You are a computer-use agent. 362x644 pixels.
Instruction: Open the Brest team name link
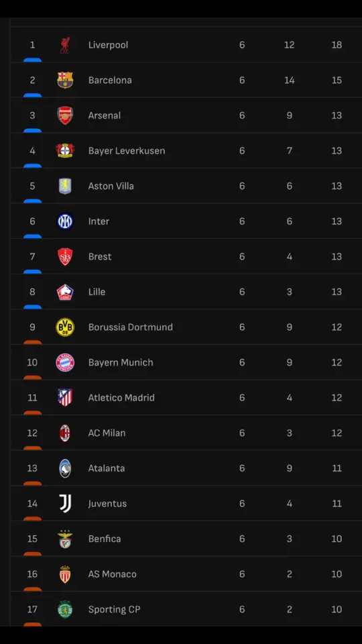[x=100, y=257]
